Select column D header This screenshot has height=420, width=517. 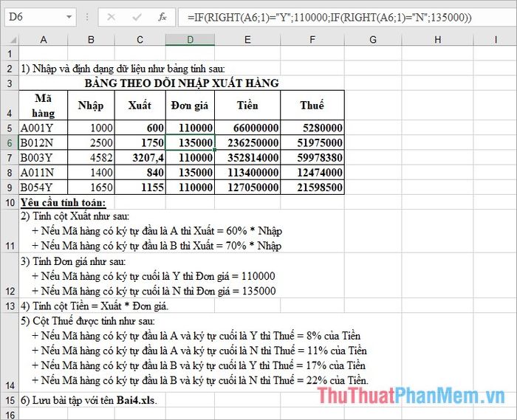point(190,40)
